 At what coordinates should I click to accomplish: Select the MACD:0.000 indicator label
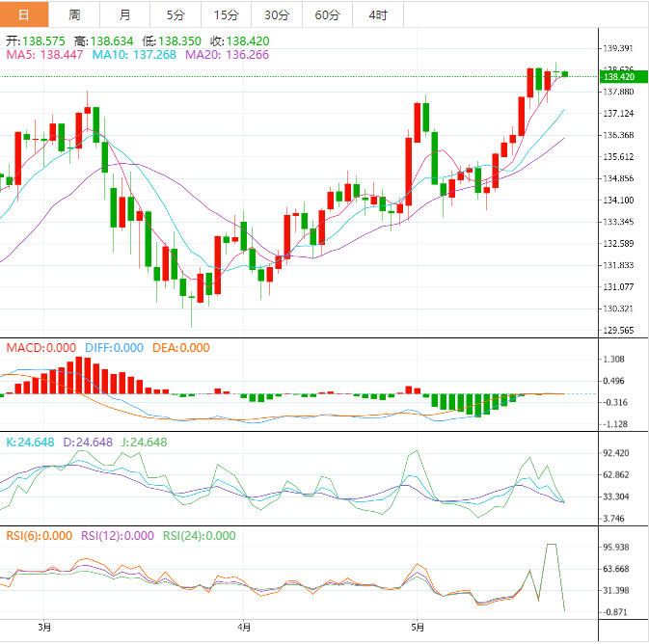(40, 348)
